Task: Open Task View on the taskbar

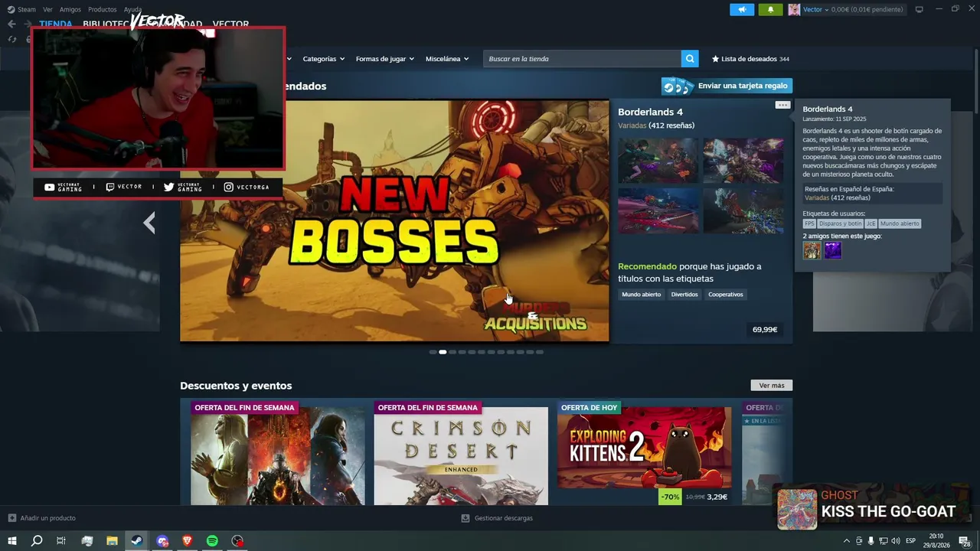Action: coord(61,541)
